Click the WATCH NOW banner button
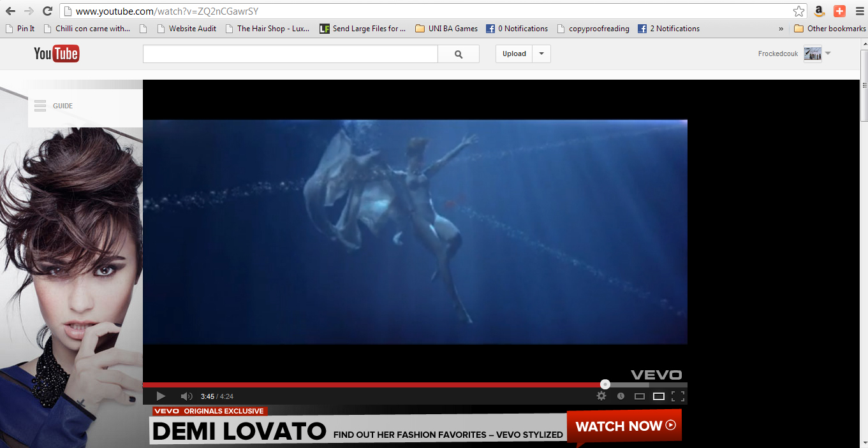The image size is (868, 448). (625, 426)
